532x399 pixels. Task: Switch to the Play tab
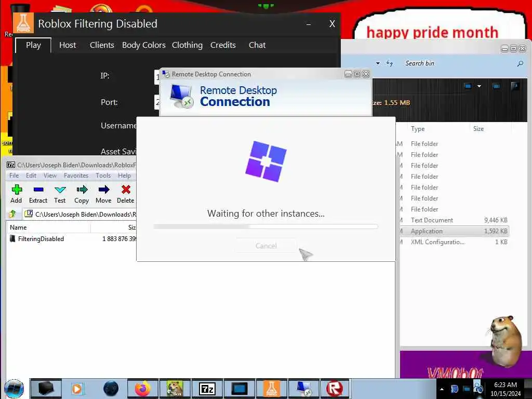point(33,45)
